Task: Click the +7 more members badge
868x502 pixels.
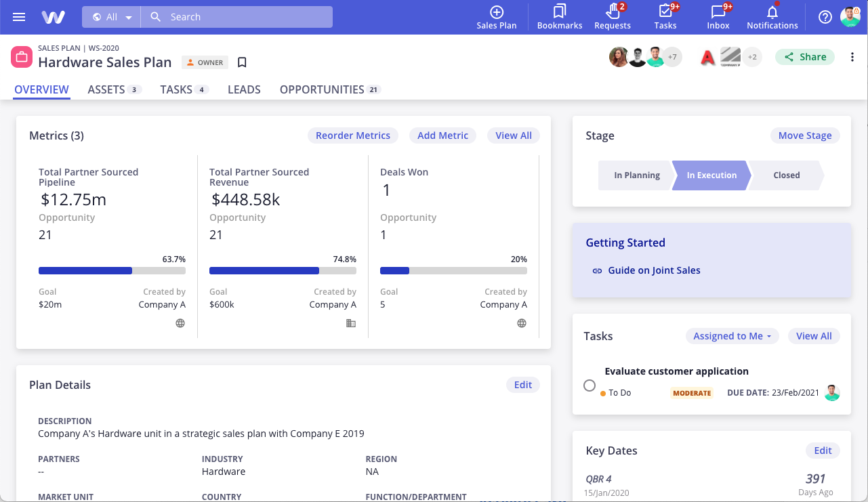Action: [672, 57]
